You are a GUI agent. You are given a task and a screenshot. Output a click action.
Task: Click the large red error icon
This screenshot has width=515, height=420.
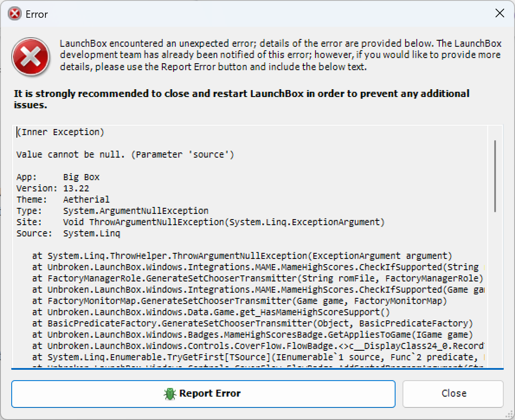pyautogui.click(x=31, y=57)
